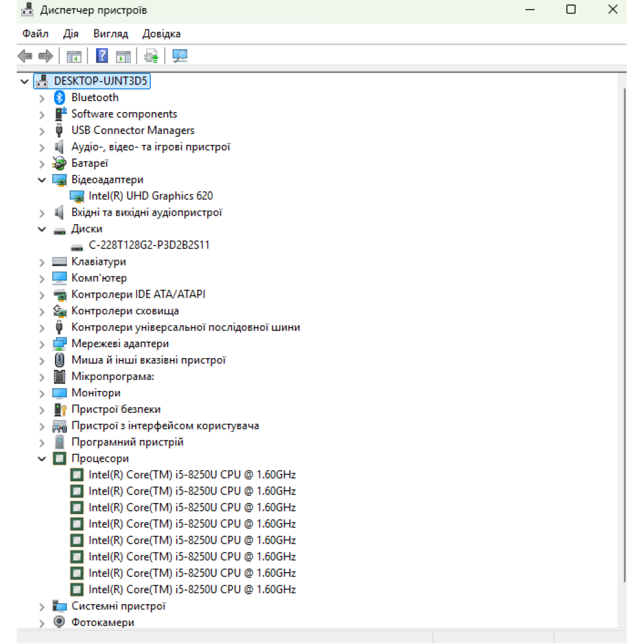
Task: Open the Вигляд menu
Action: coord(110,33)
